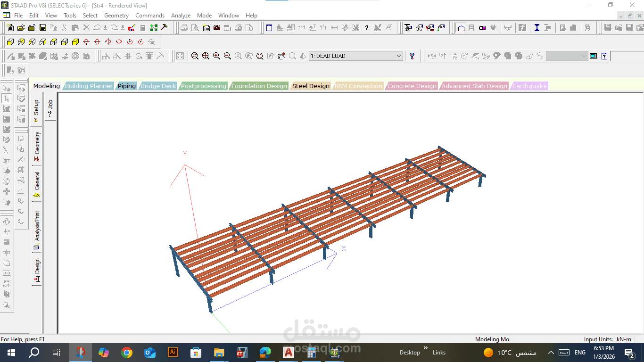644x362 pixels.
Task: Switch to the Steel Design tab
Action: click(x=311, y=86)
